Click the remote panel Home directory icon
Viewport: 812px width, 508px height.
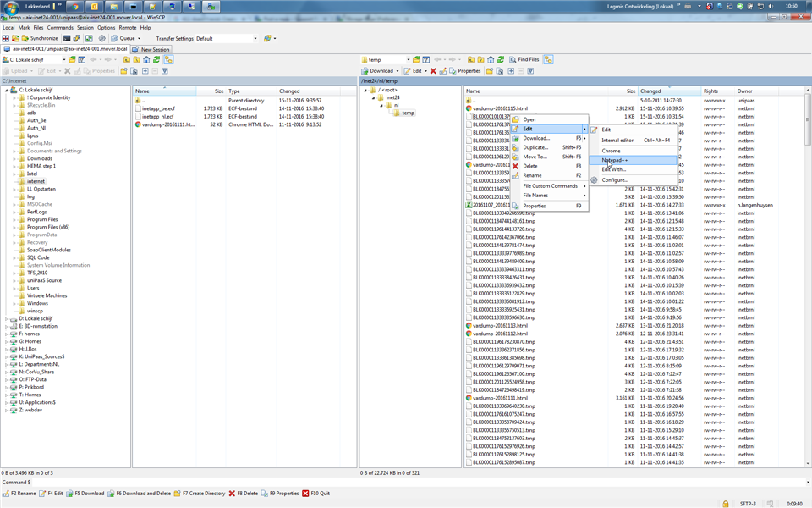pyautogui.click(x=491, y=60)
